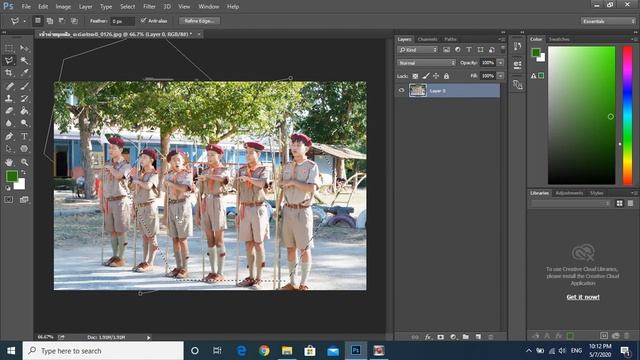Click the hue slider in Color panel
The height and width of the screenshot is (360, 640).
pos(627,115)
